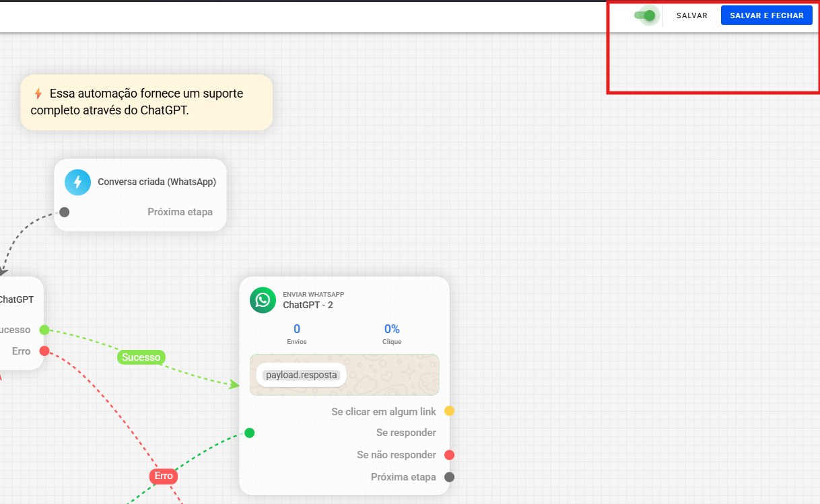Image resolution: width=820 pixels, height=504 pixels.
Task: Click the blue lightning trigger icon
Action: [x=77, y=182]
